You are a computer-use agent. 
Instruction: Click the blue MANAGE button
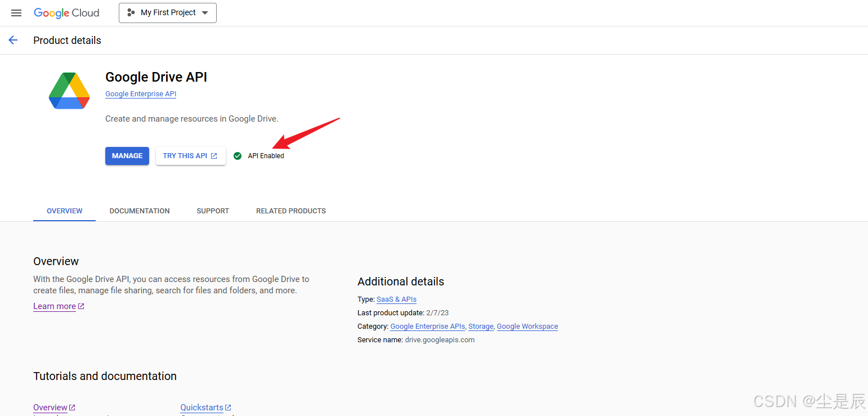[127, 156]
